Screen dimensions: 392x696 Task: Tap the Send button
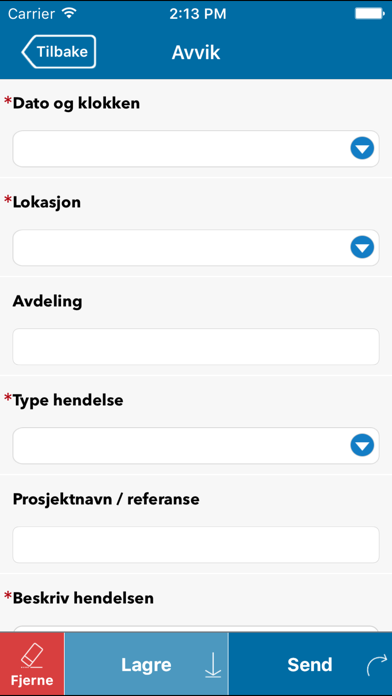(x=310, y=664)
